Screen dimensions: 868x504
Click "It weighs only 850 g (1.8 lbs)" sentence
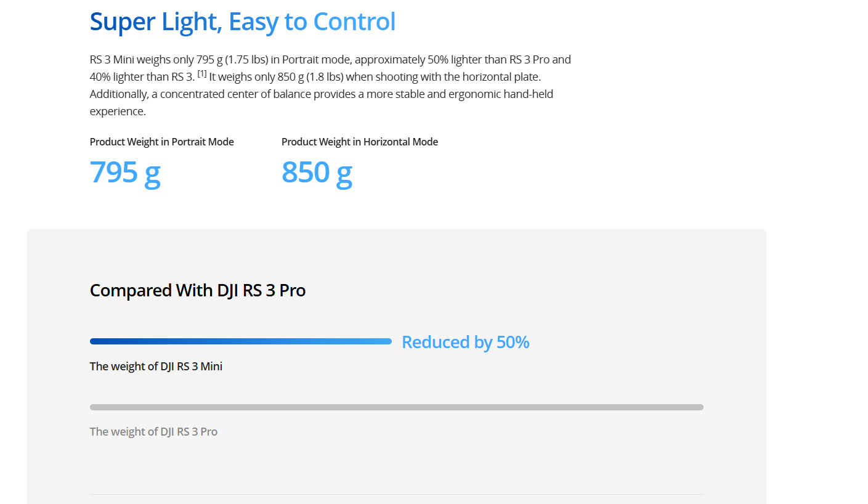tap(276, 77)
